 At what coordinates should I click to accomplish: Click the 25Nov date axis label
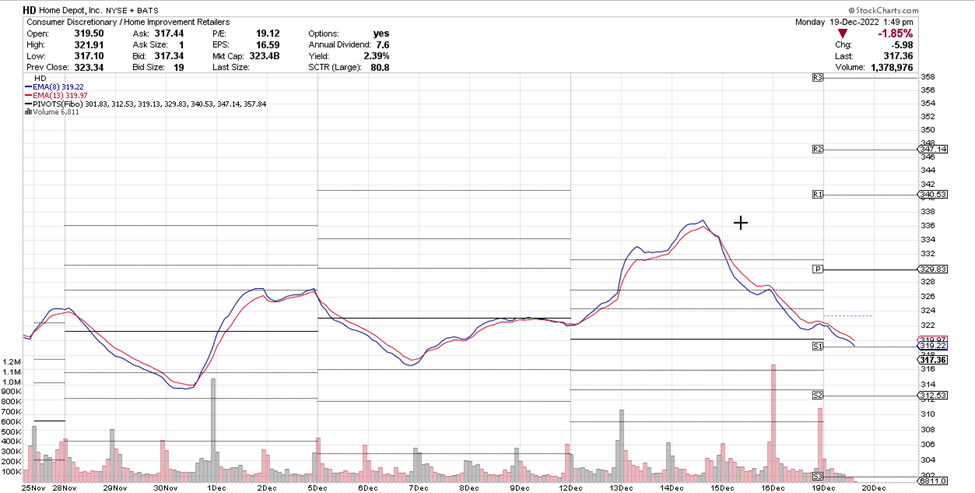coord(33,489)
